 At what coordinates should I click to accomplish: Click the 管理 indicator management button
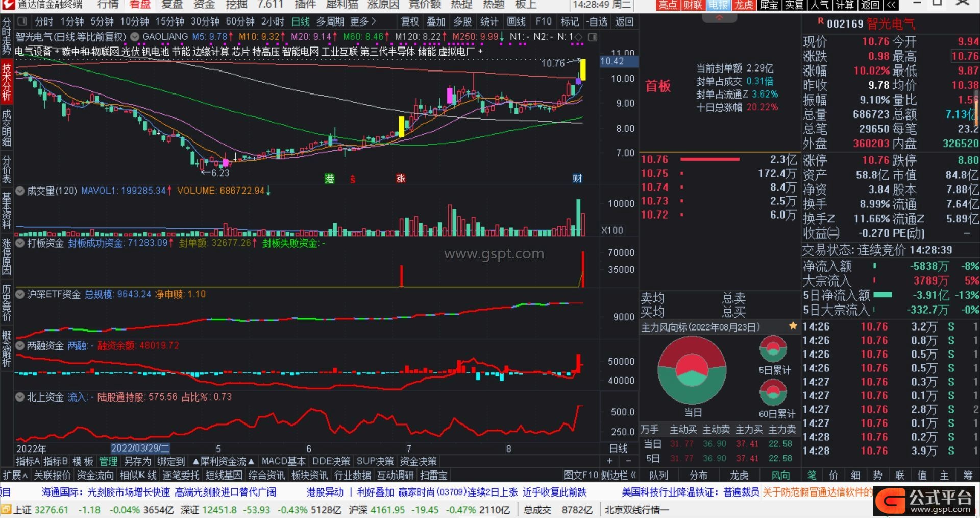[108, 461]
